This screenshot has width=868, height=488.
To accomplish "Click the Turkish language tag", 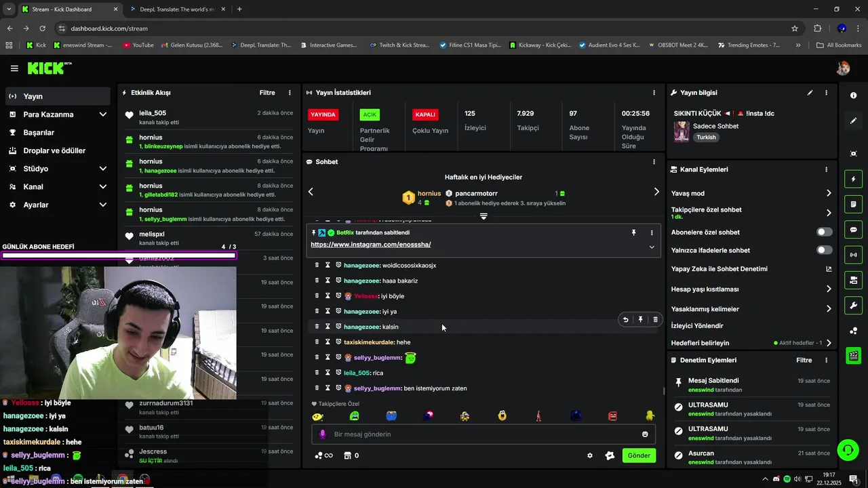I will (x=706, y=137).
